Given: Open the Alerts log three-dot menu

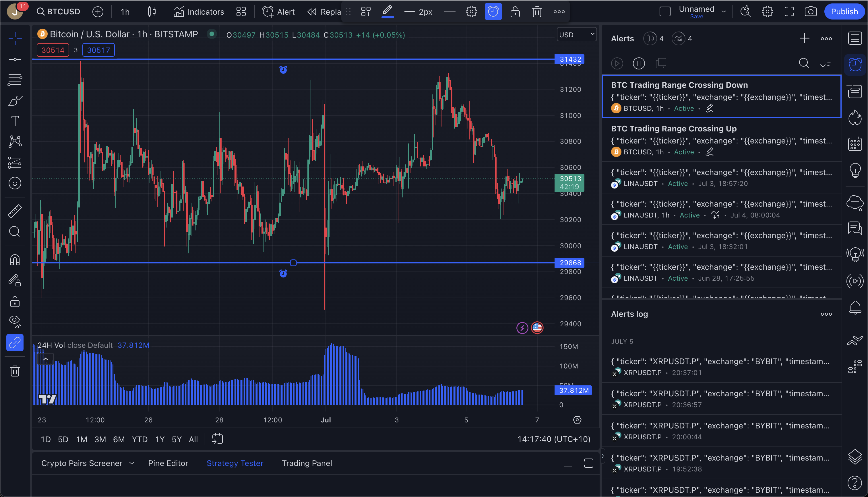Looking at the screenshot, I should coord(826,314).
